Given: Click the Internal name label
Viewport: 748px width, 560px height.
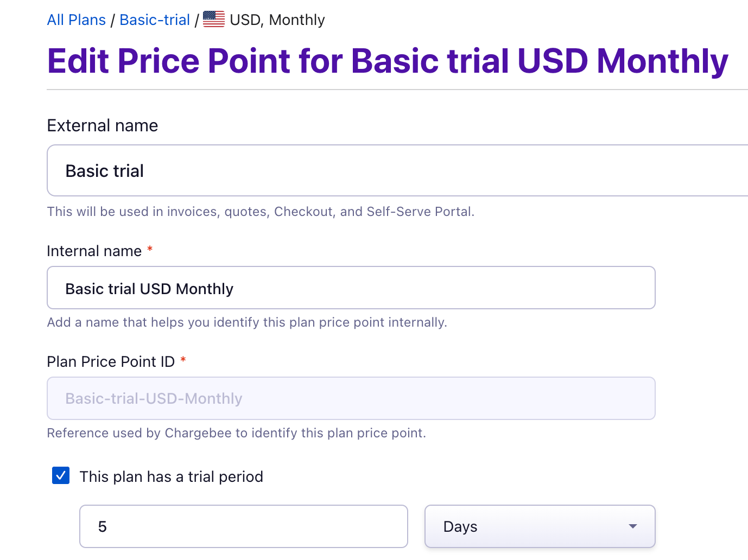Looking at the screenshot, I should 94,251.
